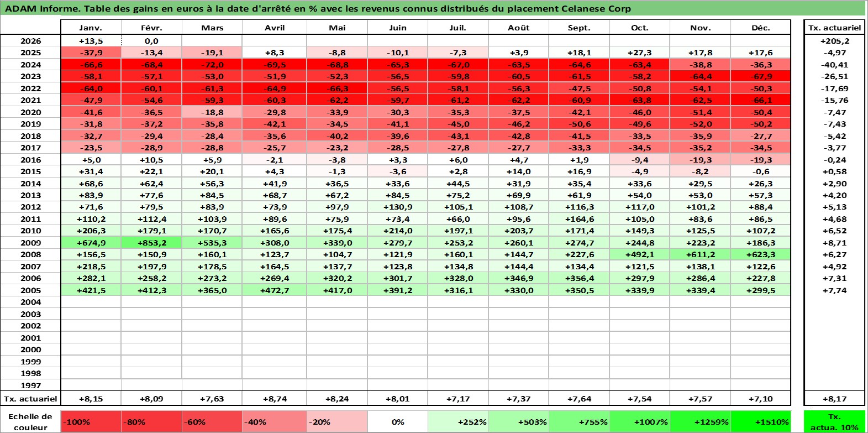Click the +492,1 cell for Oct. 2008
The image size is (868, 433).
pos(640,254)
